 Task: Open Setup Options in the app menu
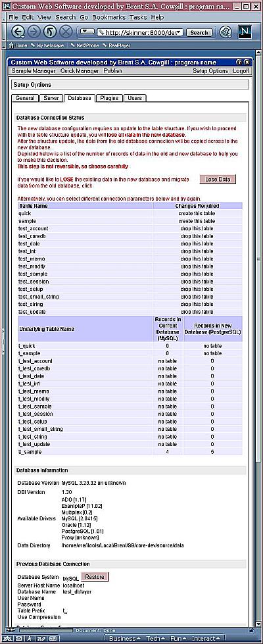pyautogui.click(x=210, y=70)
